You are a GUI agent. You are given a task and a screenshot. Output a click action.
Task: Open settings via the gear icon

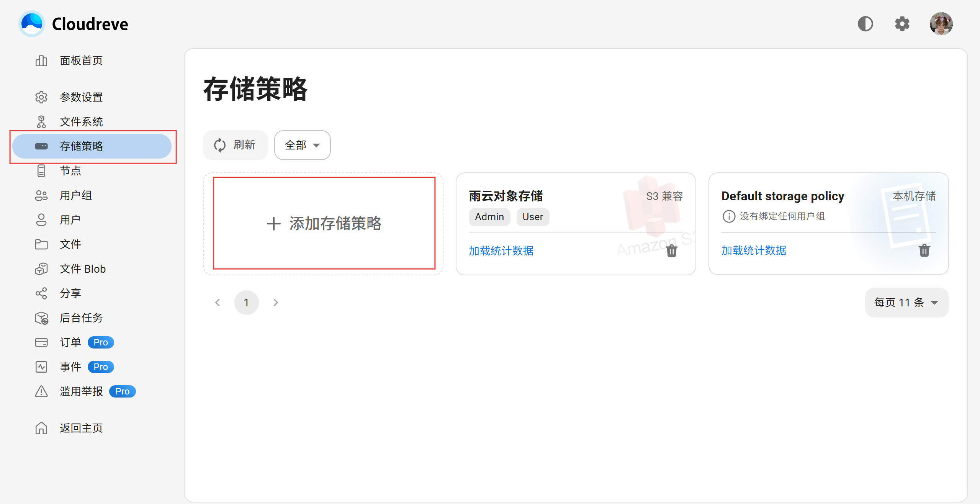pos(902,24)
